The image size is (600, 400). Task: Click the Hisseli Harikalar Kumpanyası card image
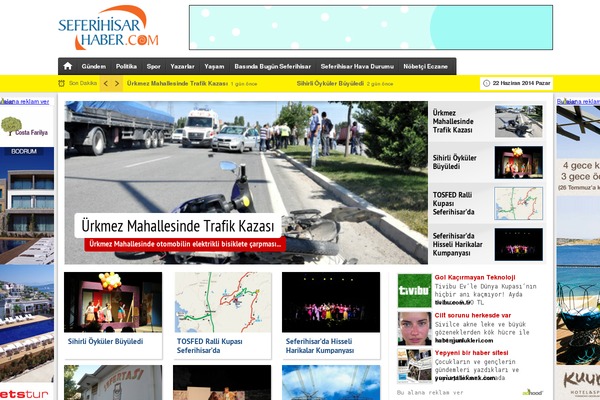point(331,302)
